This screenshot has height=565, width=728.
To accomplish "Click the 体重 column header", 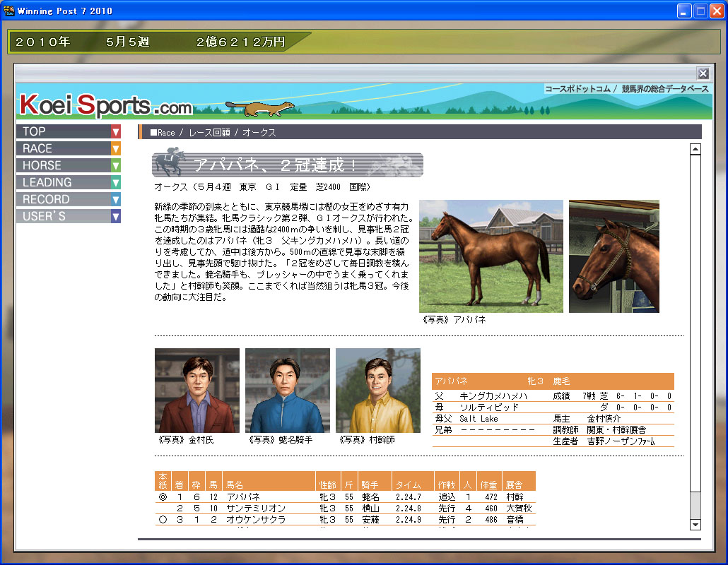I will coord(488,482).
